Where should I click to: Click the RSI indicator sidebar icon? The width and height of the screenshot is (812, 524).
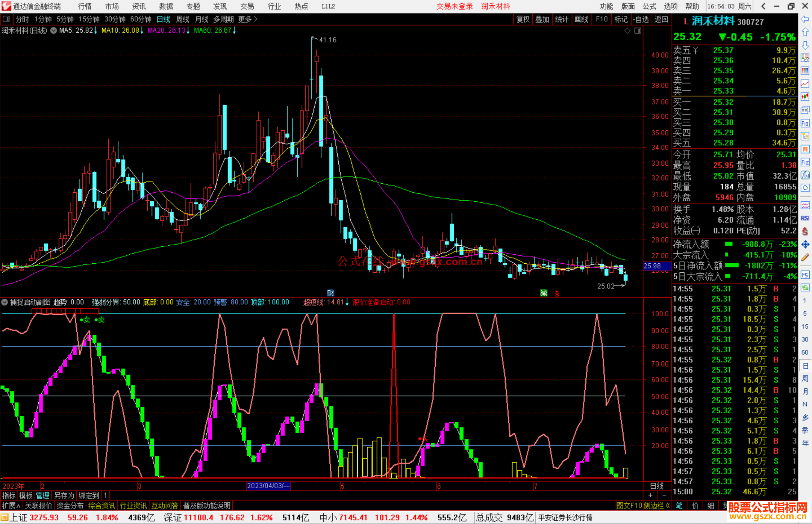[805, 218]
